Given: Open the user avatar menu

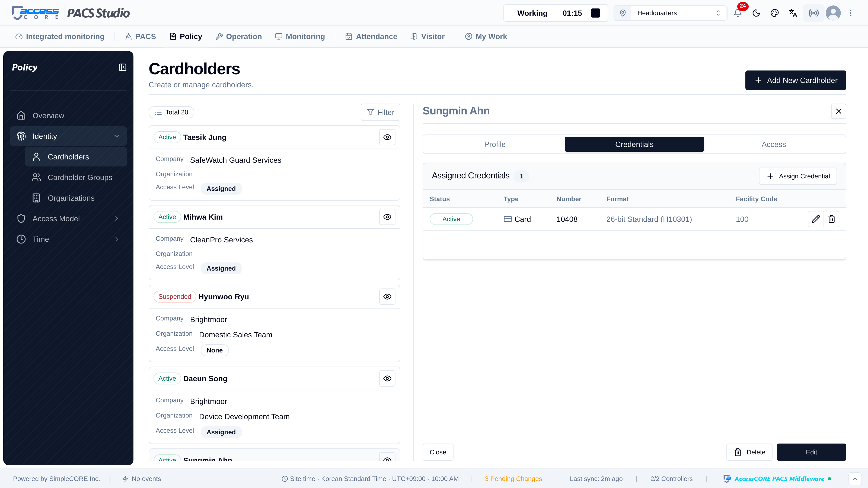Looking at the screenshot, I should tap(833, 13).
